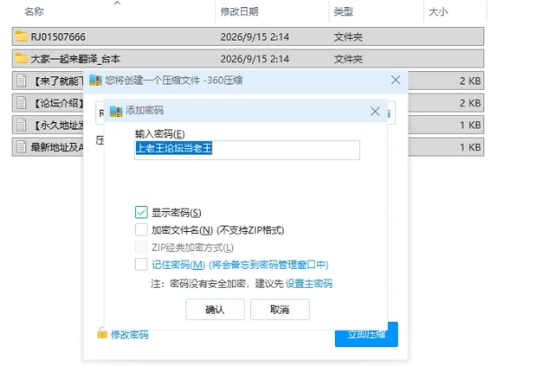Select the file name starting 最新地址及A
The height and width of the screenshot is (392, 541).
click(x=57, y=147)
